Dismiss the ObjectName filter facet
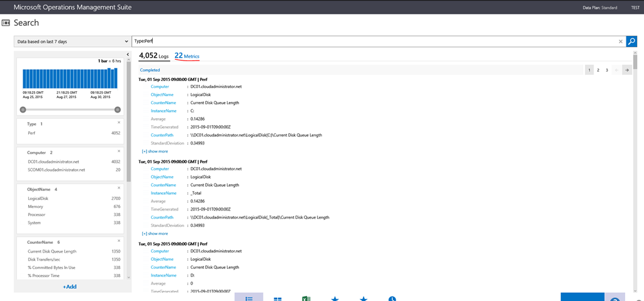The height and width of the screenshot is (301, 644). pos(119,188)
